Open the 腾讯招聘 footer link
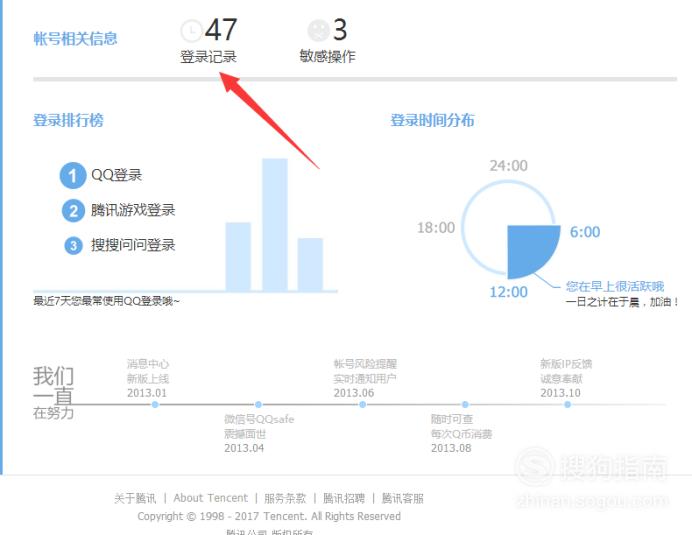692x535 pixels. click(x=344, y=498)
